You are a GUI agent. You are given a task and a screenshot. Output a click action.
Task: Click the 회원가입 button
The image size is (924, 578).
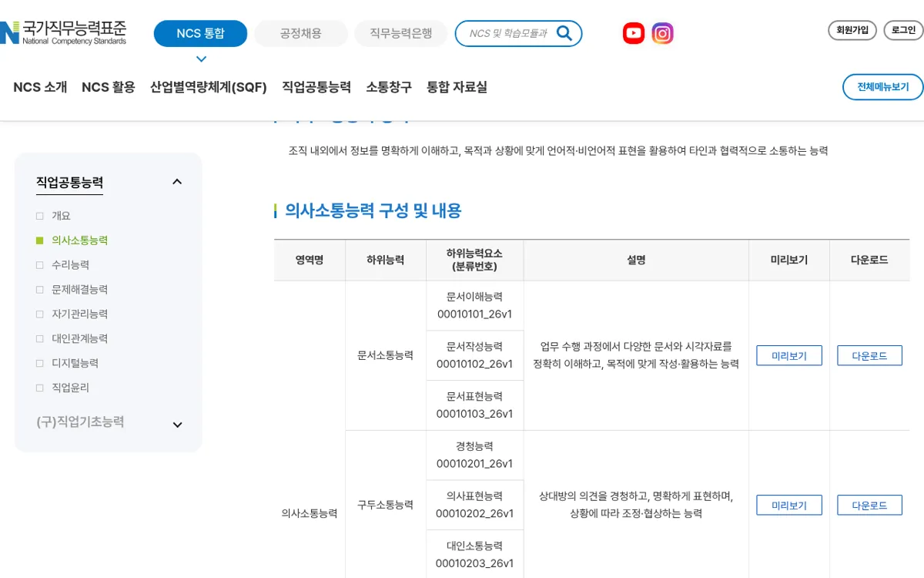[x=852, y=30]
